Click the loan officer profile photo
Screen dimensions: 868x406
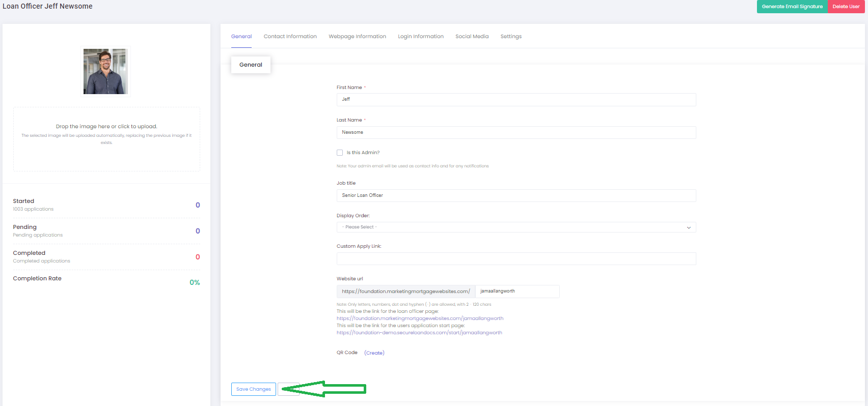[105, 71]
